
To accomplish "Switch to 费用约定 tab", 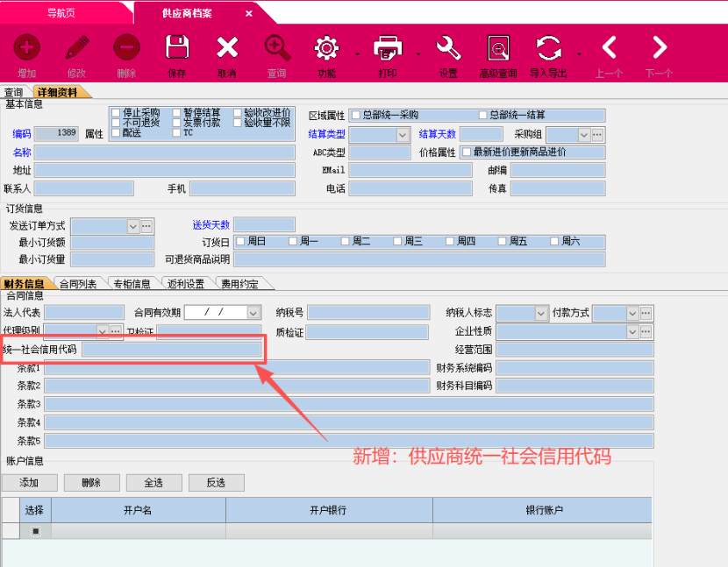I will [239, 284].
